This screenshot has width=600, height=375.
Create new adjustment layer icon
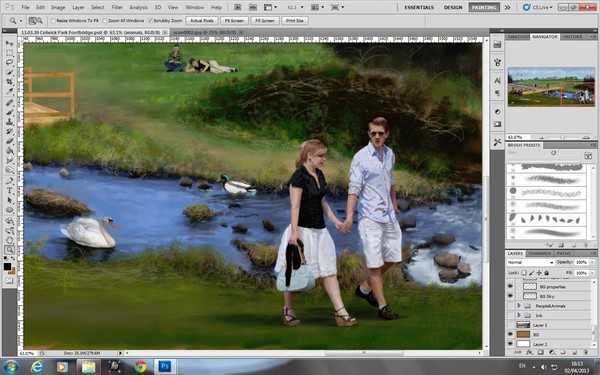[x=552, y=352]
